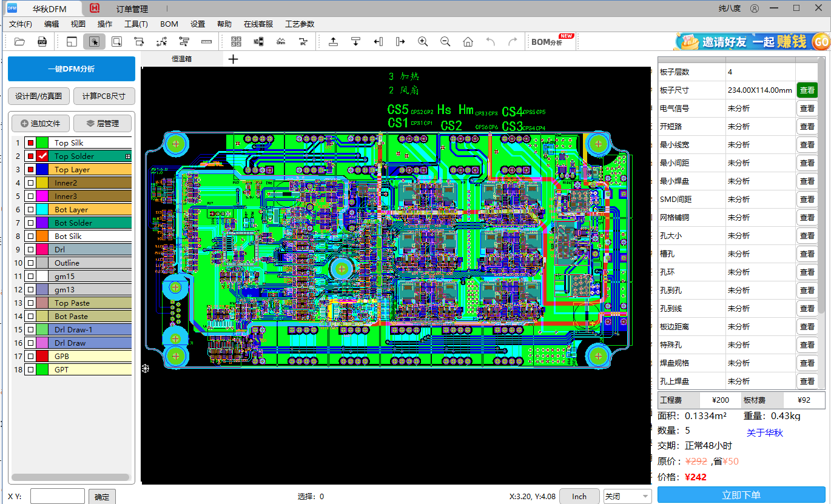This screenshot has width=831, height=504.
Task: Click the 立即下单 order button
Action: point(741,495)
